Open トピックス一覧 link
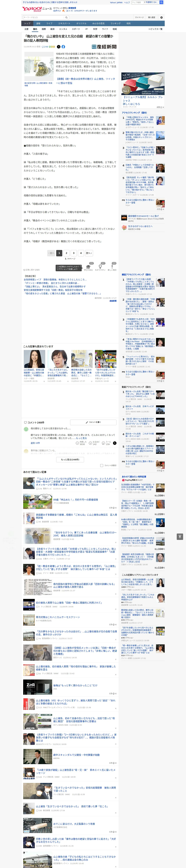This screenshot has height=868, width=186. [155, 29]
